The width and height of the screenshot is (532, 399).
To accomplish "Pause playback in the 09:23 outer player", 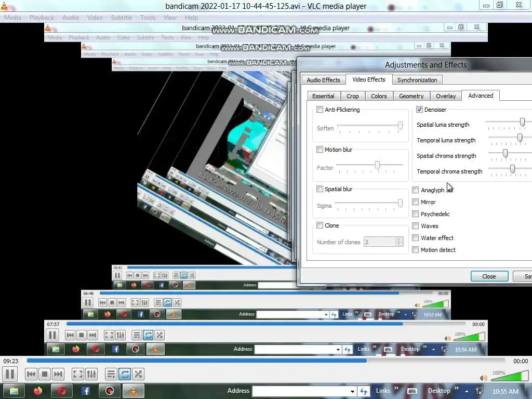I will pos(10,374).
